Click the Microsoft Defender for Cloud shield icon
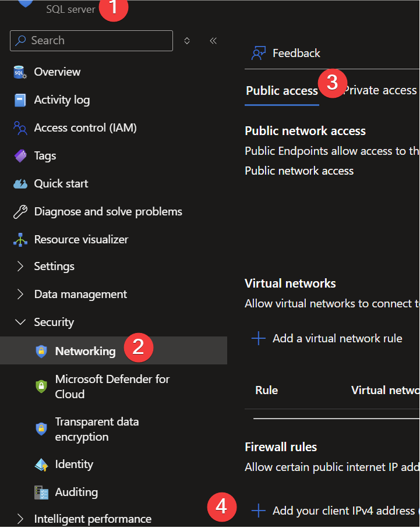 point(41,386)
